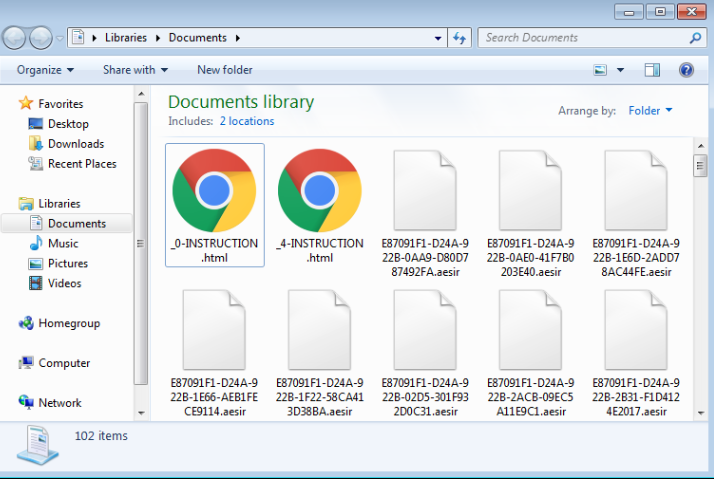The height and width of the screenshot is (479, 714).
Task: Open the _0-INSTRUCTION.html Chrome file
Action: pyautogui.click(x=214, y=191)
